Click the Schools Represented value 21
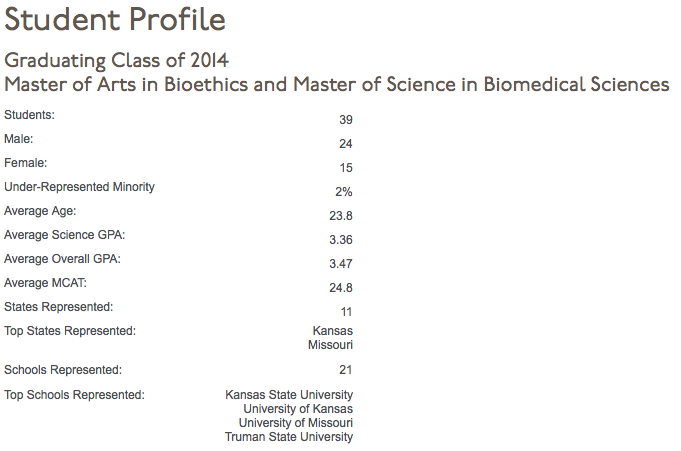 pos(345,370)
